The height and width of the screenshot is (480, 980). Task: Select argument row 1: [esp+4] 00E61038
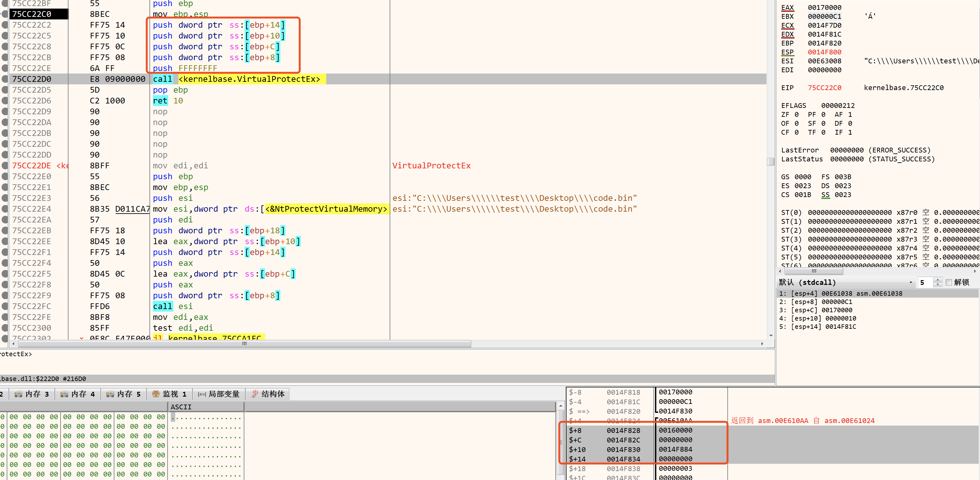tap(877, 293)
